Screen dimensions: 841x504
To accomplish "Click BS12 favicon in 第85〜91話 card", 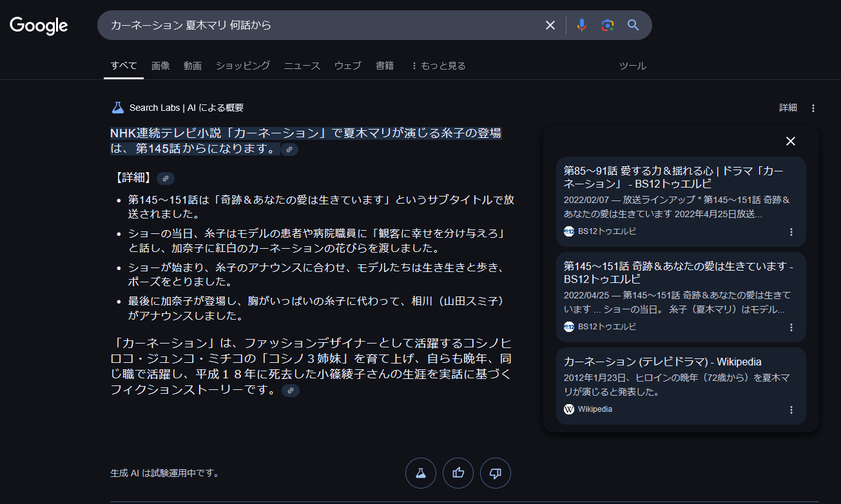I will click(569, 231).
